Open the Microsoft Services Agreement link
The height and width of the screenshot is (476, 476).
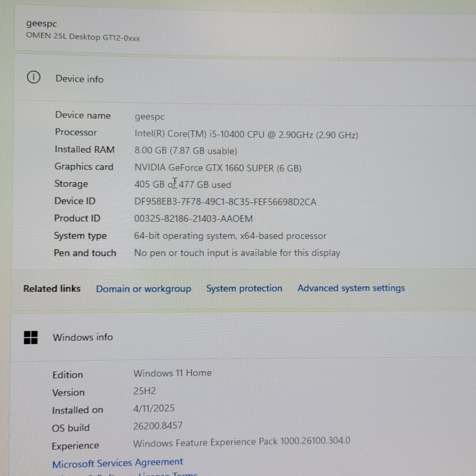coord(118,463)
